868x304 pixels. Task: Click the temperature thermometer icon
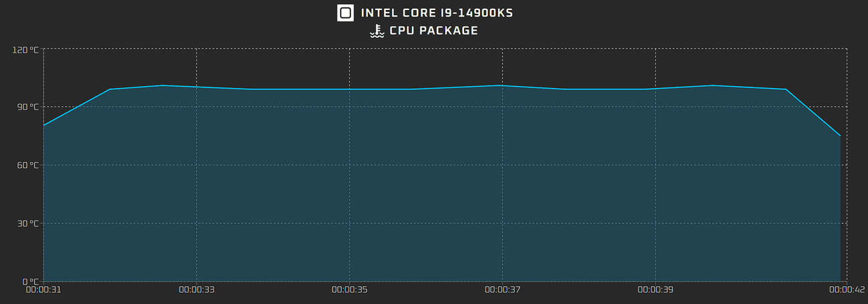pyautogui.click(x=377, y=31)
